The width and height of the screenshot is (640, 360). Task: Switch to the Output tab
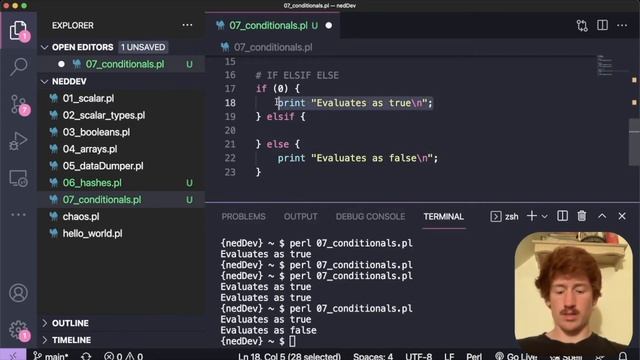click(x=300, y=217)
